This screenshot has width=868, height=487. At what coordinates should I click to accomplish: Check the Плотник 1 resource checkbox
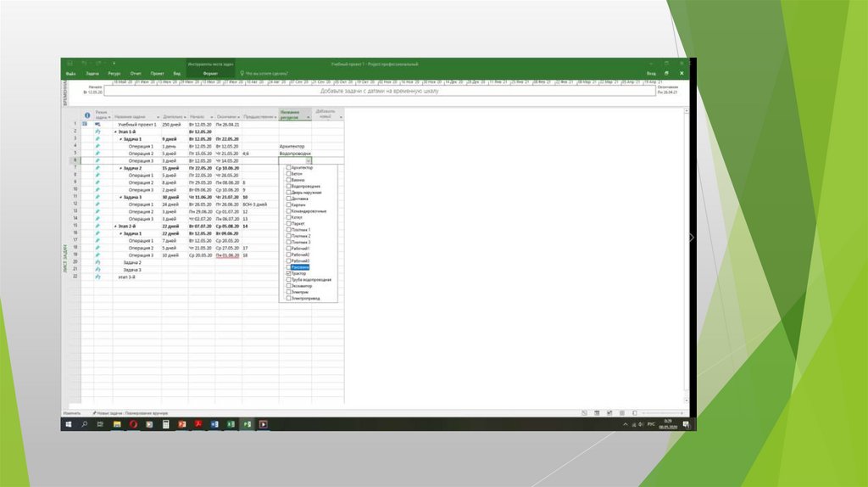click(x=288, y=229)
